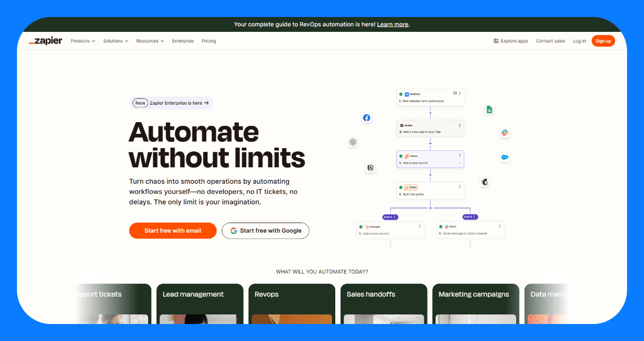644x341 pixels.
Task: Select the Salesforce cloud app icon
Action: 504,157
